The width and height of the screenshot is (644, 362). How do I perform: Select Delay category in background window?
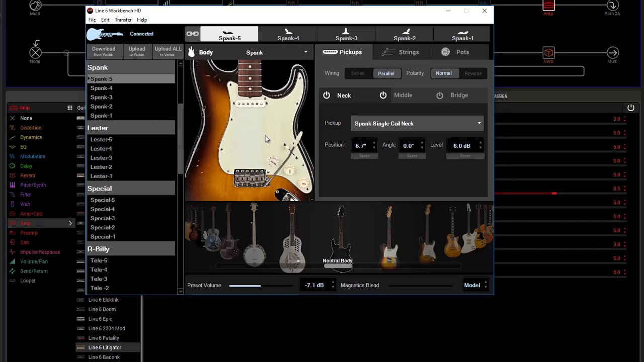click(x=26, y=166)
